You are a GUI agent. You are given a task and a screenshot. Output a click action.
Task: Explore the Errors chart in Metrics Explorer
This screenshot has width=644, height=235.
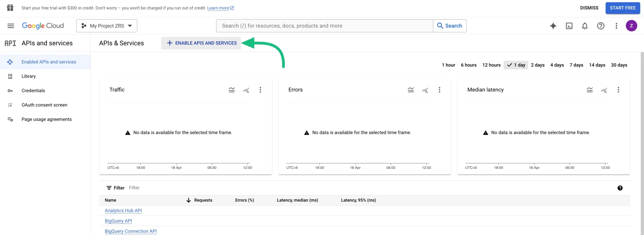tap(425, 90)
